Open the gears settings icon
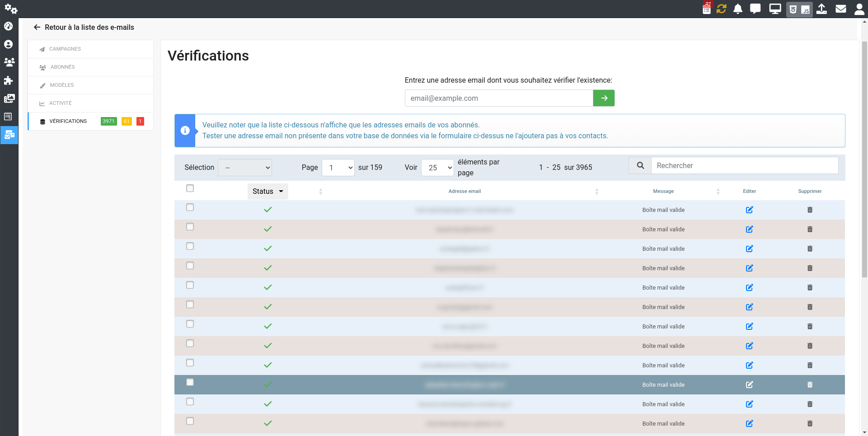Screen dimensions: 868x436 pos(11,9)
